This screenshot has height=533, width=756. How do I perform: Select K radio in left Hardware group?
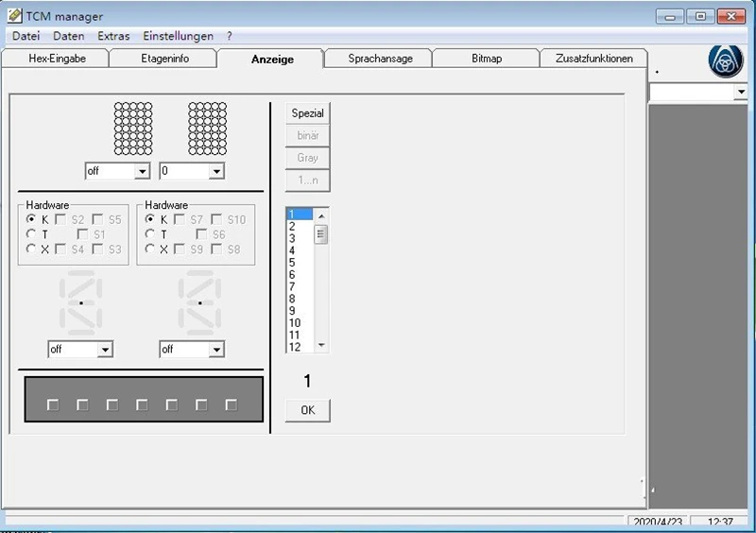tap(31, 219)
